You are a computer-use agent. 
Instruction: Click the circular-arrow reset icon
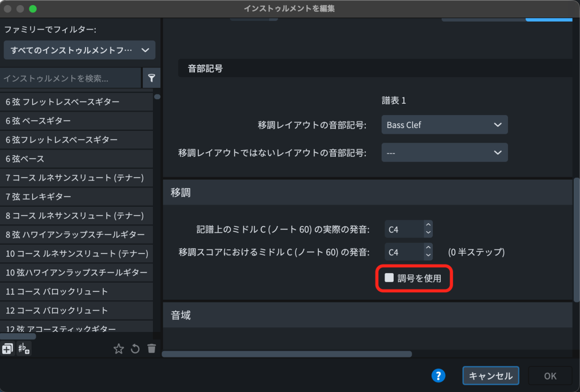point(135,349)
